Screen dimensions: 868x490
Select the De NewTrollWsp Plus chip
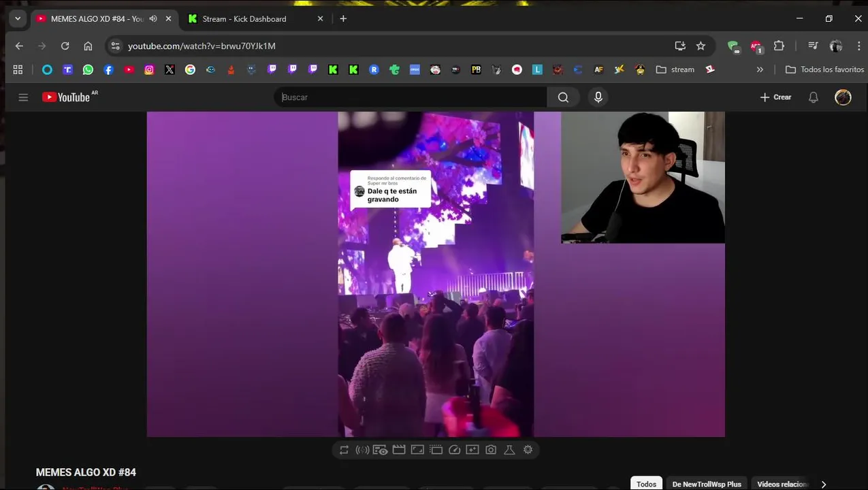[706, 484]
